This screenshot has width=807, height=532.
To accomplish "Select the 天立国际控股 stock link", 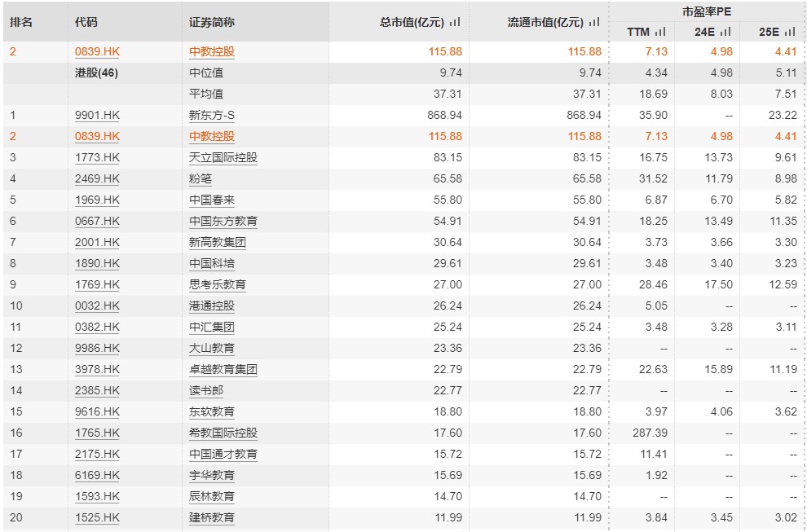I will point(223,158).
